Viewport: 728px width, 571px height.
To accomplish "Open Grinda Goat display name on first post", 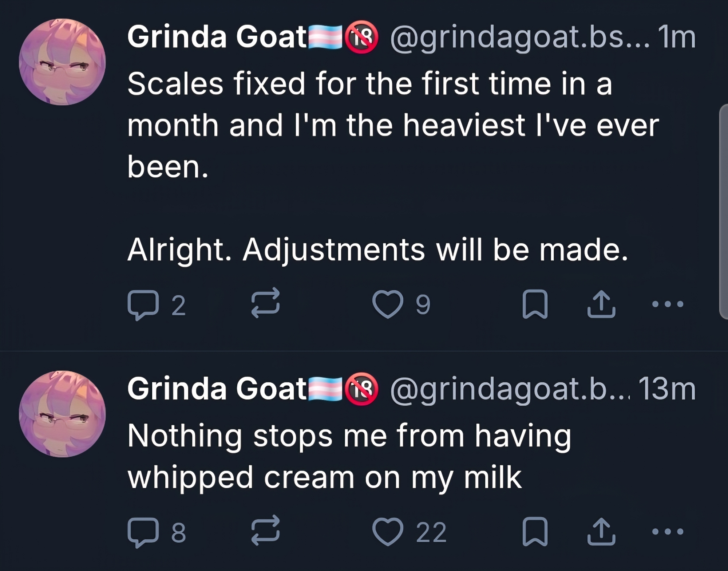I will coord(217,37).
